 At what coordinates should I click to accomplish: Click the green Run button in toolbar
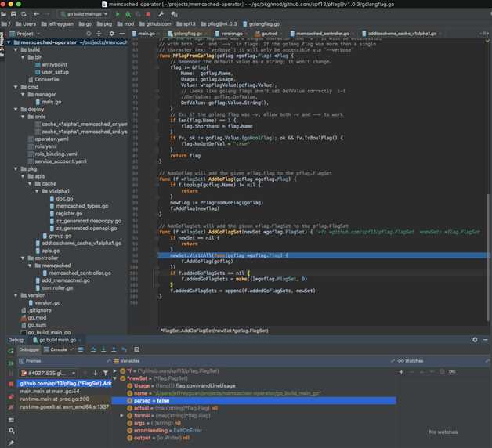click(x=118, y=14)
